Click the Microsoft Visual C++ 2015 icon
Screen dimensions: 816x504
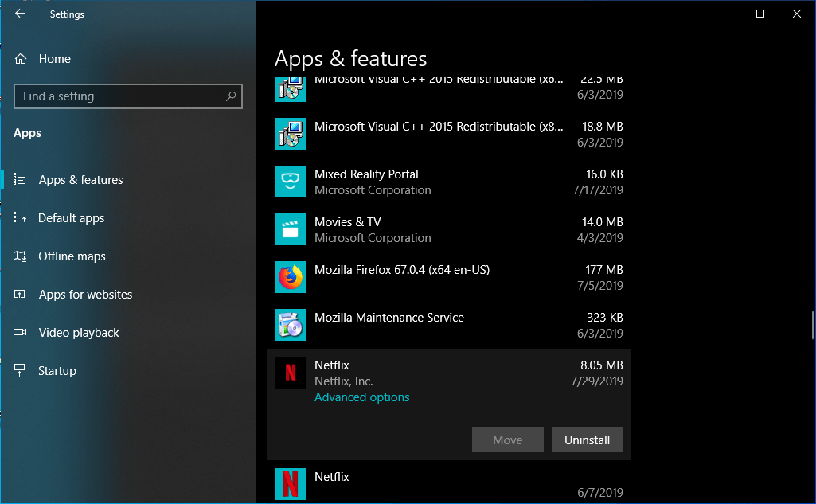click(x=291, y=134)
